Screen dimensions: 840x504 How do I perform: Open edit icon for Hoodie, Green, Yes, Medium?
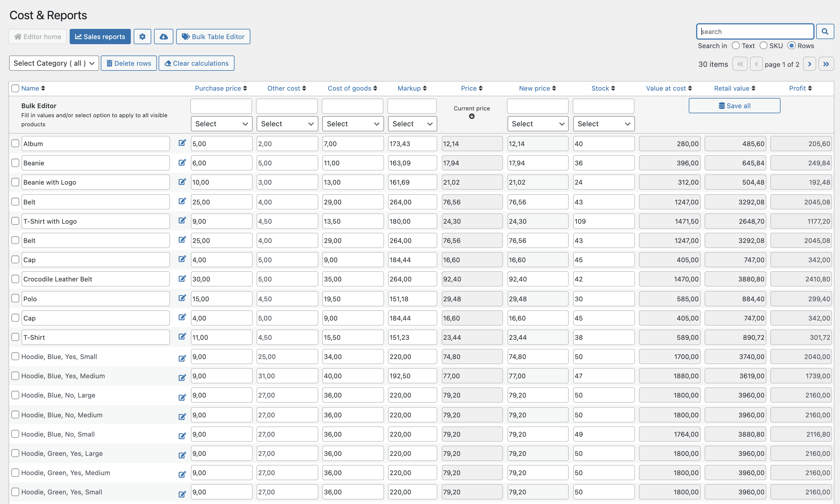tap(182, 475)
